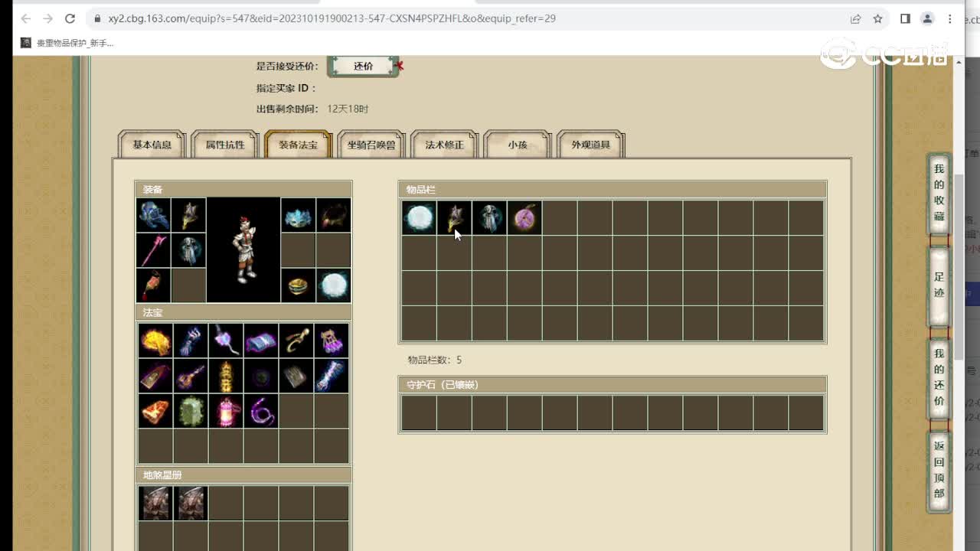Open 我的还价 in right sidebar

pos(939,377)
